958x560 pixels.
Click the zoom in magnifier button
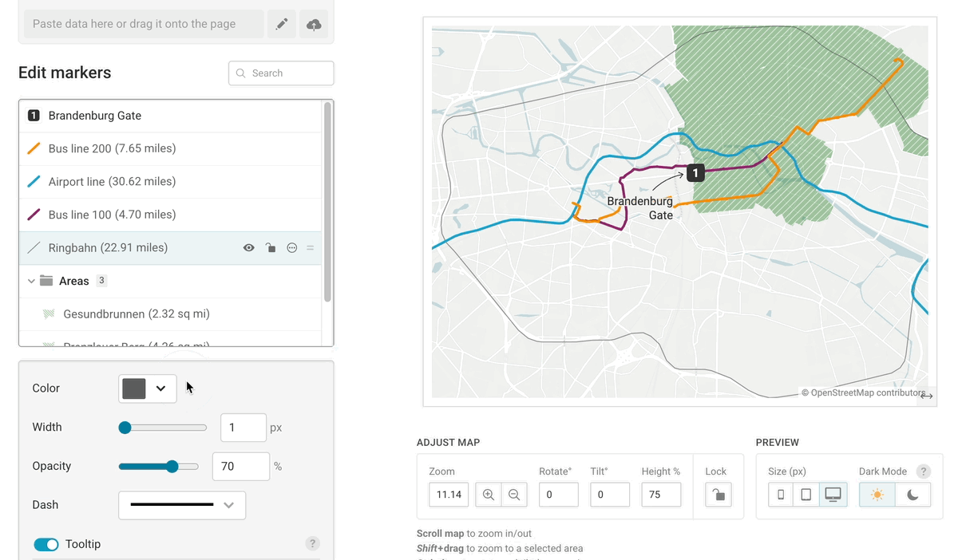tap(489, 495)
